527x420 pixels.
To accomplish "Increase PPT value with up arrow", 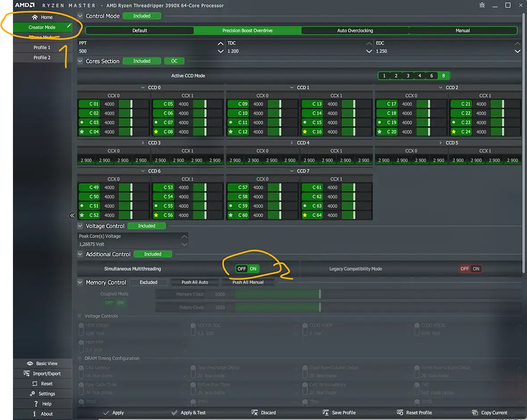I will pyautogui.click(x=221, y=43).
